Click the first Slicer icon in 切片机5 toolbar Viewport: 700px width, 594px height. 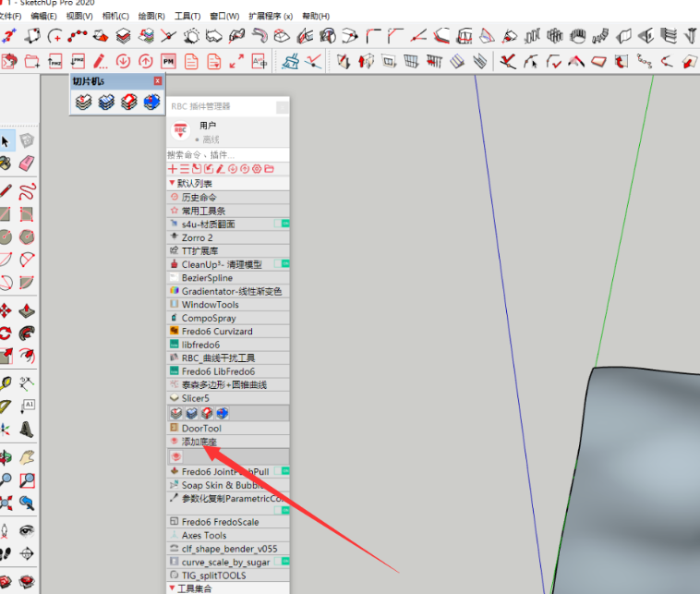coord(83,103)
